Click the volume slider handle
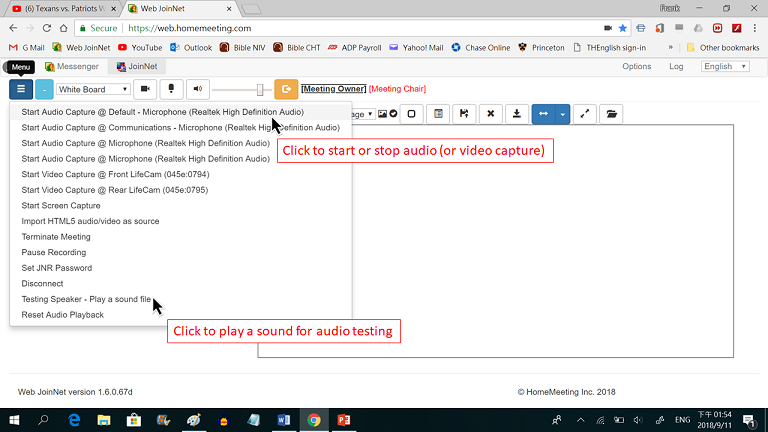The image size is (768, 432). (260, 89)
